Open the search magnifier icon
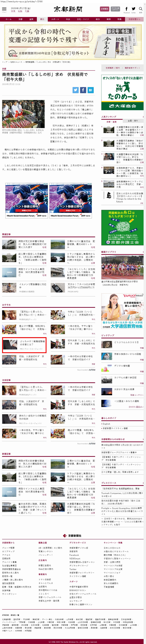The height and width of the screenshot is (644, 146). coord(140,9)
